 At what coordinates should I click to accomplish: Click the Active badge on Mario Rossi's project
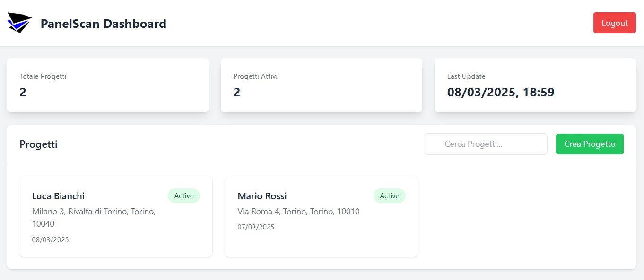point(389,195)
